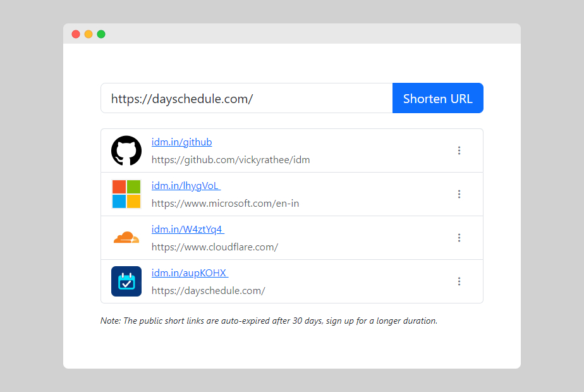
Task: Open the idm.in/github short link
Action: tap(181, 142)
